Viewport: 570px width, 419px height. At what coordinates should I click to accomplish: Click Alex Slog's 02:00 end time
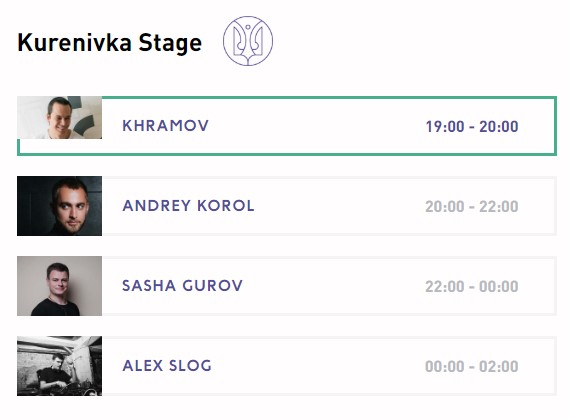point(499,366)
